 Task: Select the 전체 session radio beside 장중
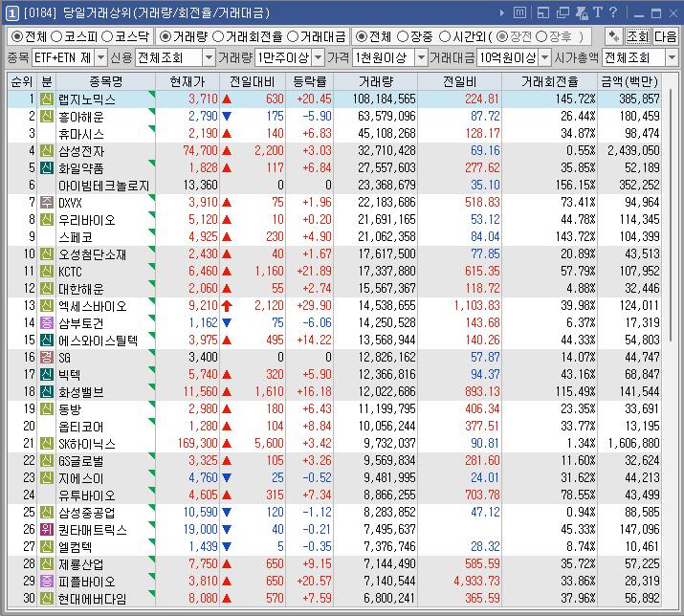pos(361,36)
